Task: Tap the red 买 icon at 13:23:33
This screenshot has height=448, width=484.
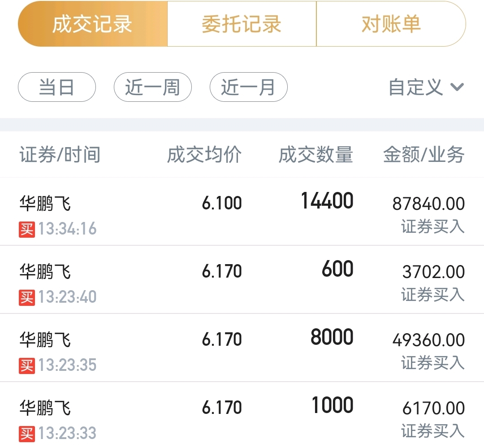Action: 27,434
